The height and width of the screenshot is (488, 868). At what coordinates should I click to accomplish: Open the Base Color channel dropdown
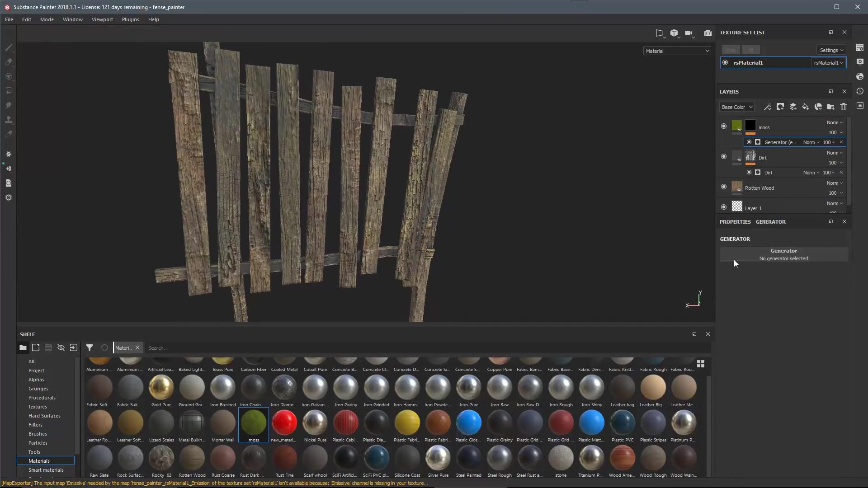coord(737,107)
